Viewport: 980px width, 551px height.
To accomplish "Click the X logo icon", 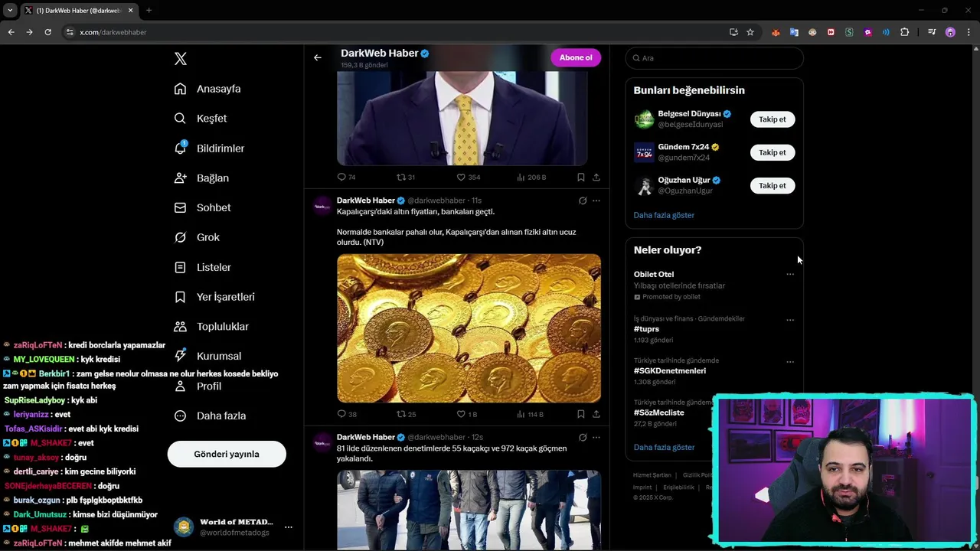I will pyautogui.click(x=181, y=59).
